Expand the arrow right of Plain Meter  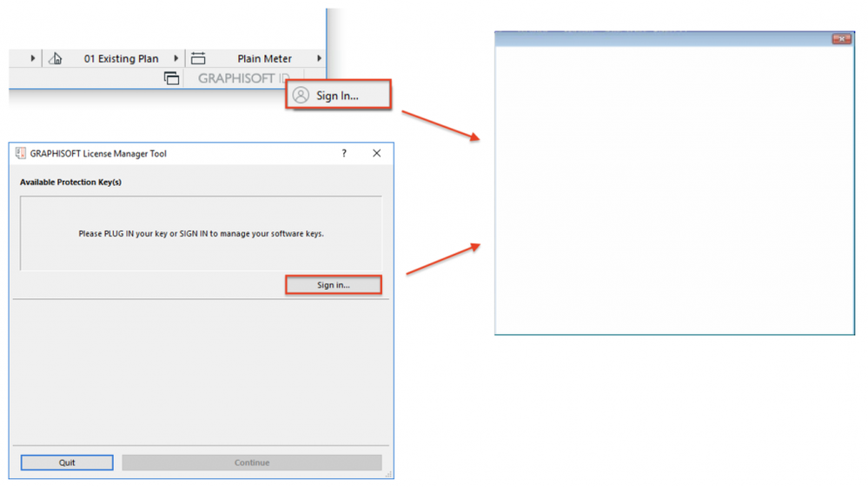coord(319,58)
